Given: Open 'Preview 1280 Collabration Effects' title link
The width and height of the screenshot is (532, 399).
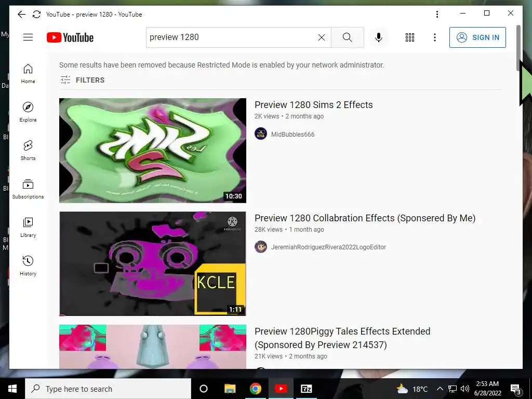Looking at the screenshot, I should 365,218.
